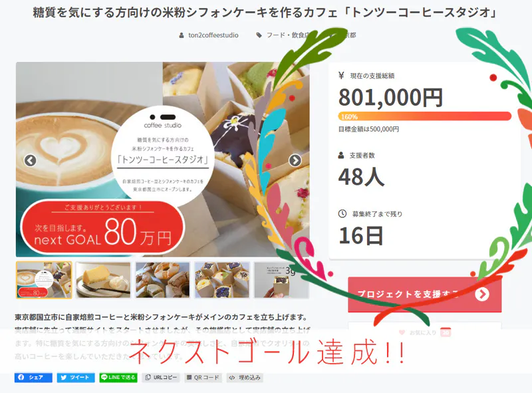Select the first latte art thumbnail
The height and width of the screenshot is (393, 532).
pyautogui.click(x=44, y=280)
